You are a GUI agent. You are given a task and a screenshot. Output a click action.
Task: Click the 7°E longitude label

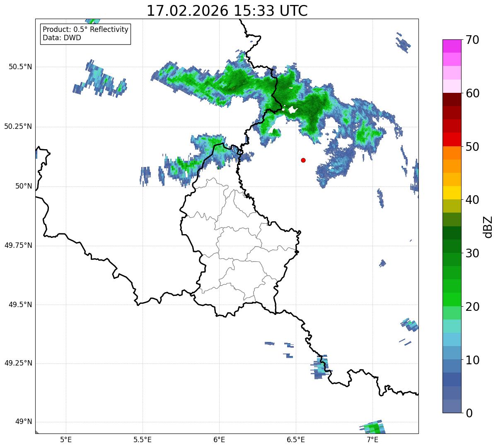pos(372,439)
